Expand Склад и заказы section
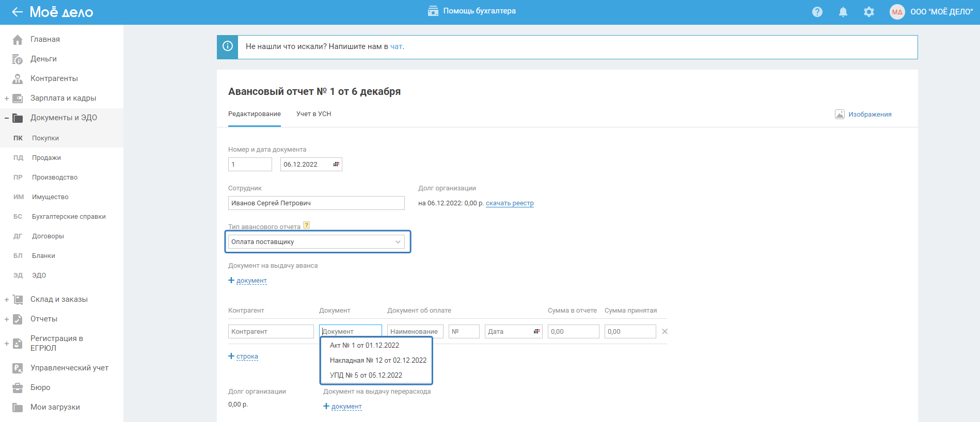The height and width of the screenshot is (422, 980). click(x=7, y=299)
